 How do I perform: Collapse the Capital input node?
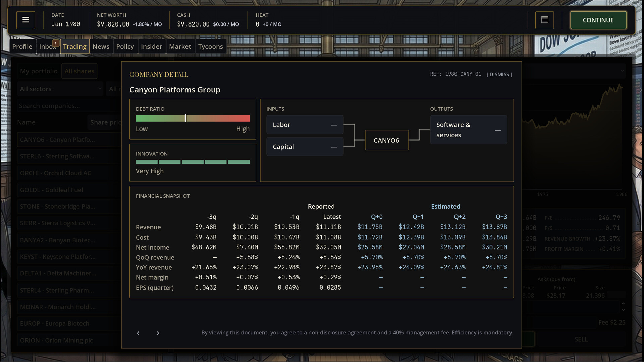334,147
